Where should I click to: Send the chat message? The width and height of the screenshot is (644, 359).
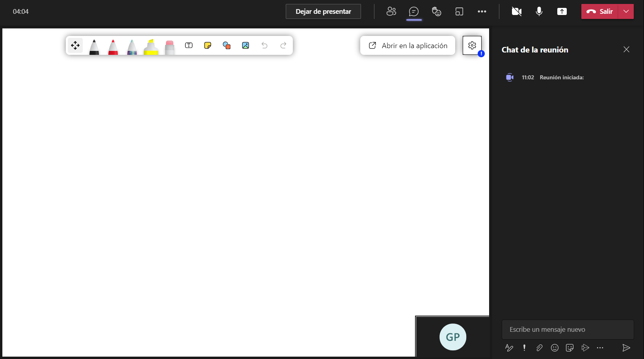point(626,348)
